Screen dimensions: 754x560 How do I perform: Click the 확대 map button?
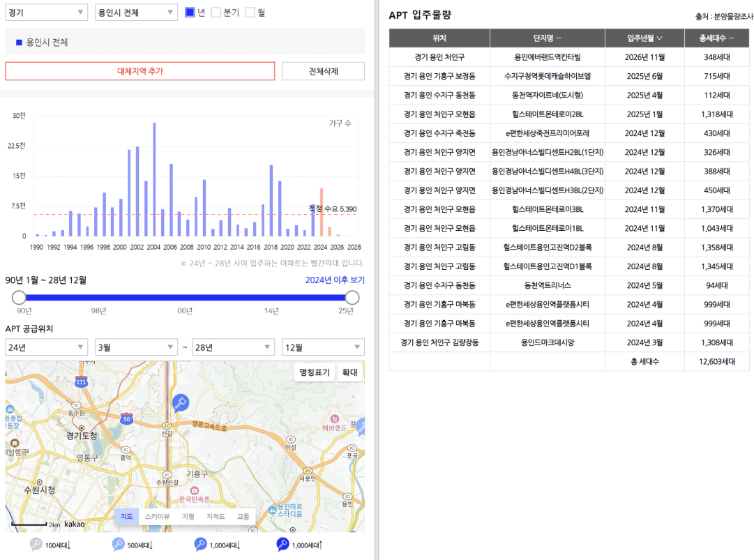(349, 372)
